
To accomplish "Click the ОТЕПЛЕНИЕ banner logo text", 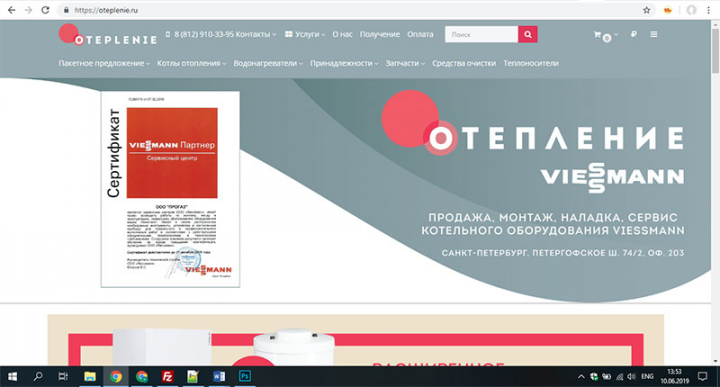I will click(x=556, y=138).
